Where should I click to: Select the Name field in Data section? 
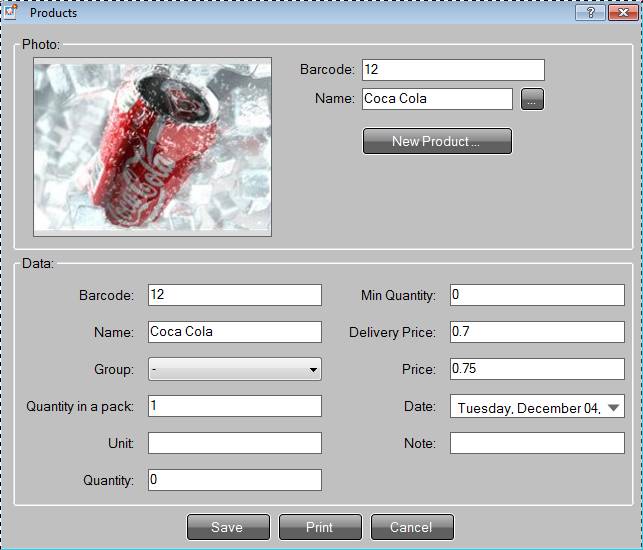coord(234,332)
